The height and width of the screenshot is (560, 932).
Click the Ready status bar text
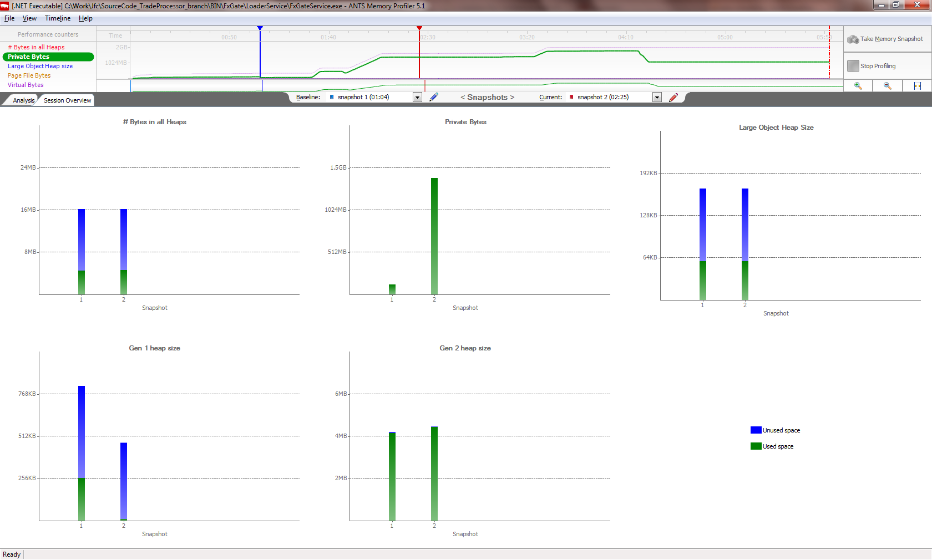point(12,554)
